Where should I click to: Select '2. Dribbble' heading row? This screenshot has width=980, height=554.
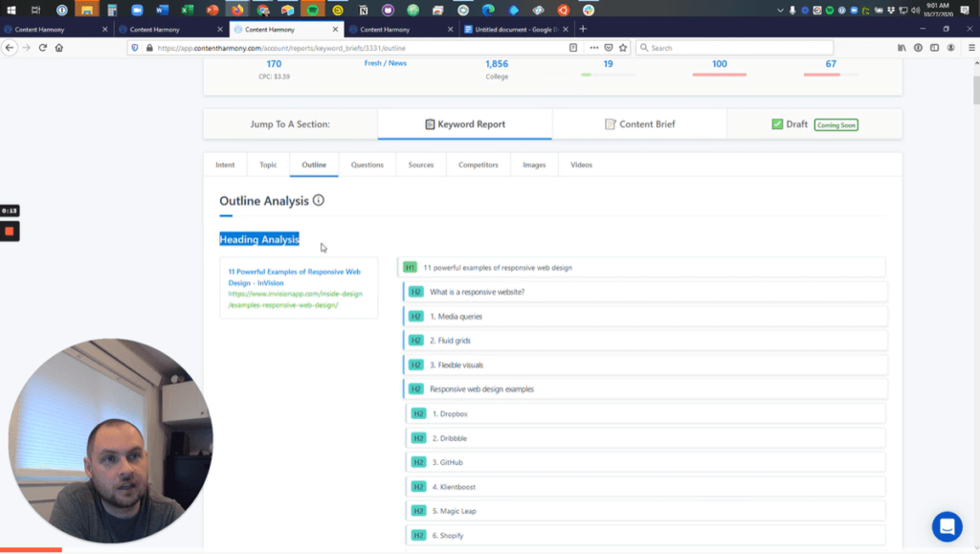[x=646, y=438]
